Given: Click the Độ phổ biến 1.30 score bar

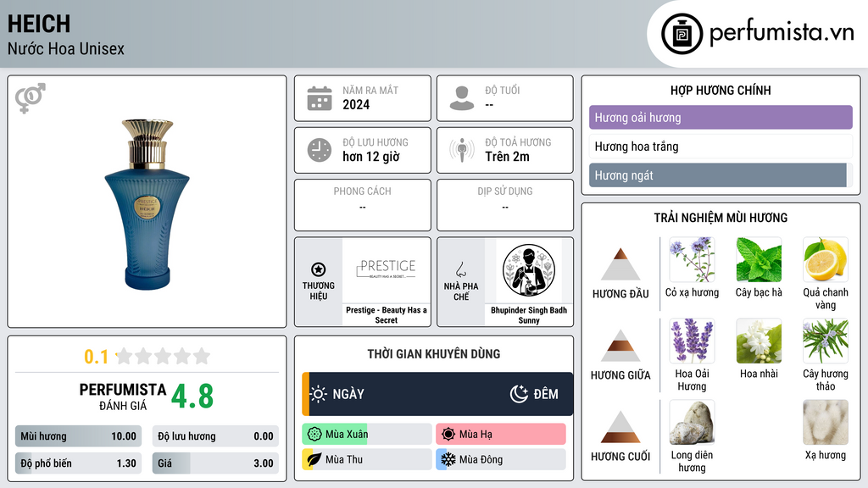Looking at the screenshot, I should coord(78,463).
